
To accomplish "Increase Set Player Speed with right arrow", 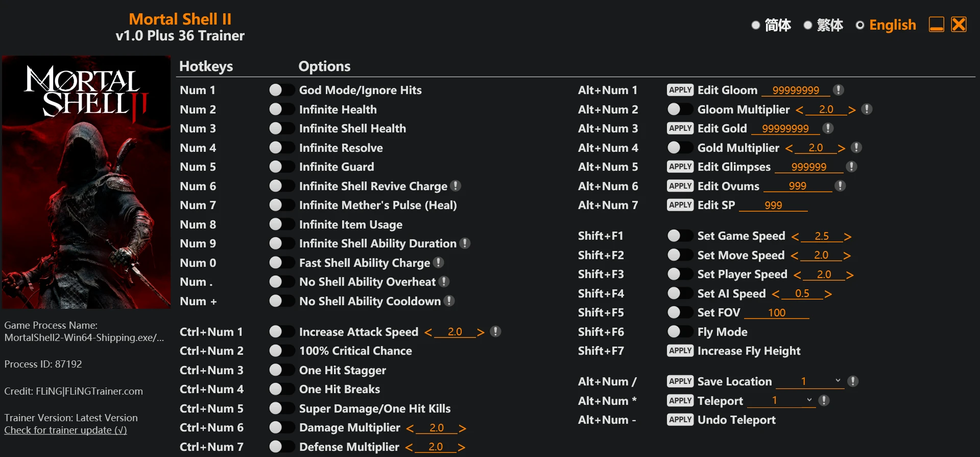I will 850,275.
